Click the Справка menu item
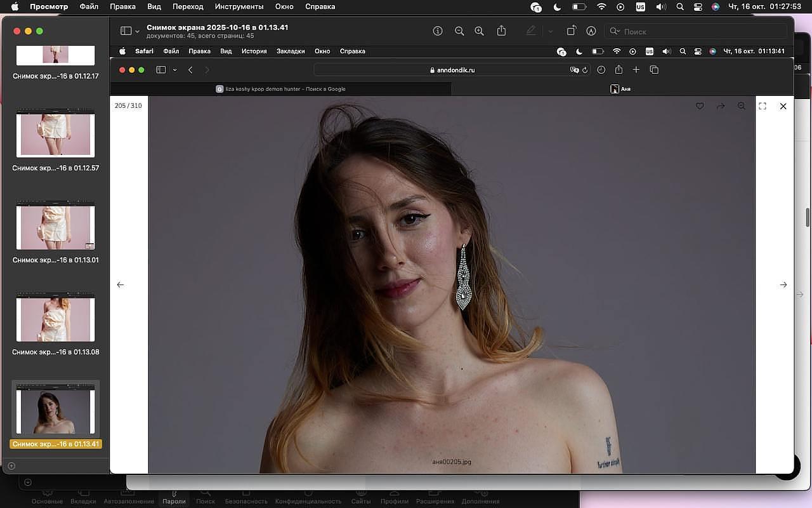This screenshot has width=812, height=508. (320, 7)
